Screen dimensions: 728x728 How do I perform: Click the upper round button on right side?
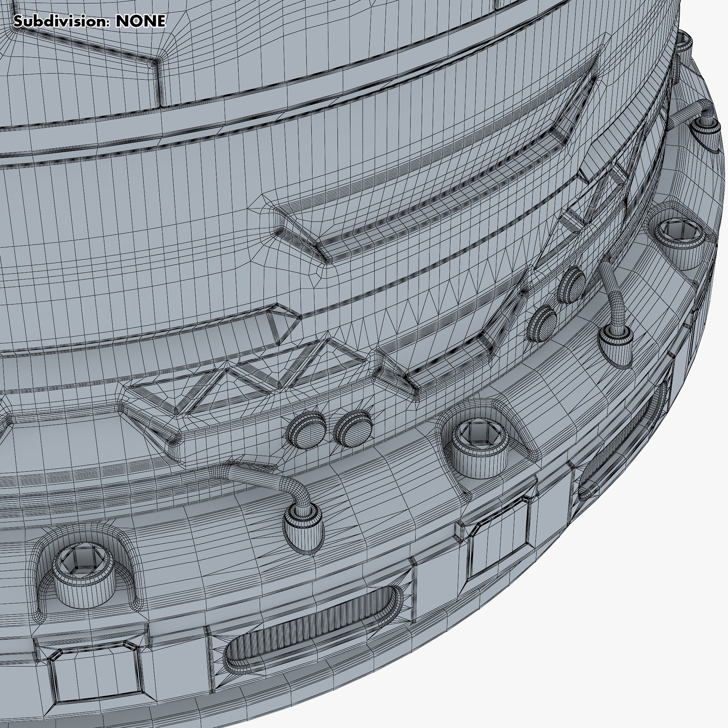573,284
